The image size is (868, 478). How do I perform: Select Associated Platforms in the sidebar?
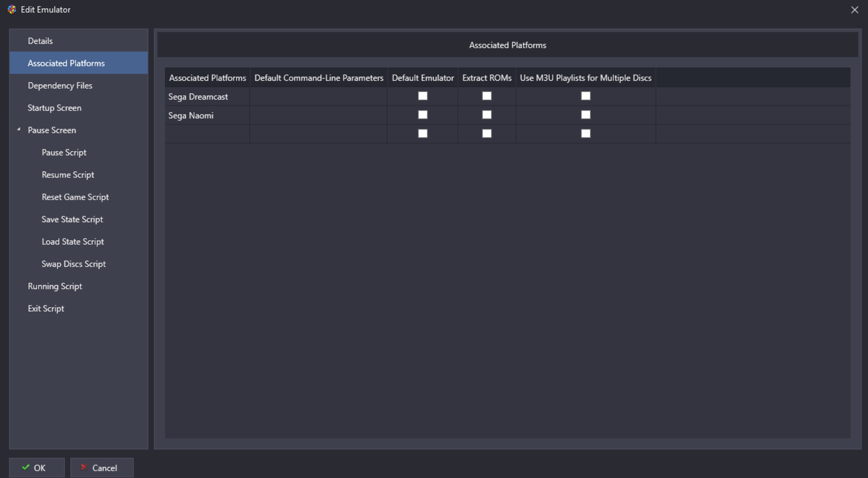coord(79,63)
